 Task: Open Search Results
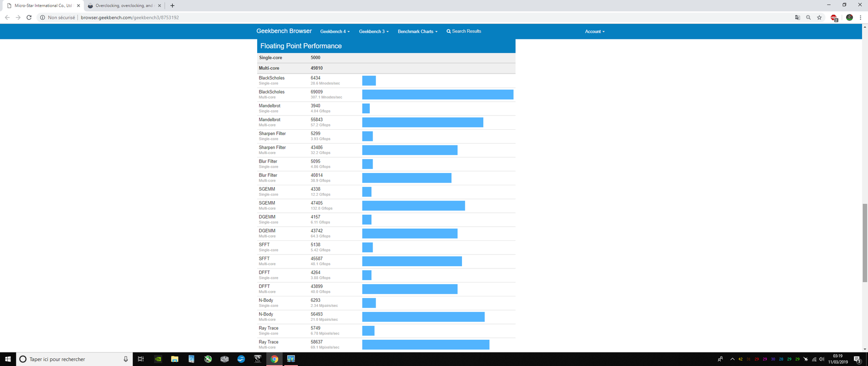464,31
